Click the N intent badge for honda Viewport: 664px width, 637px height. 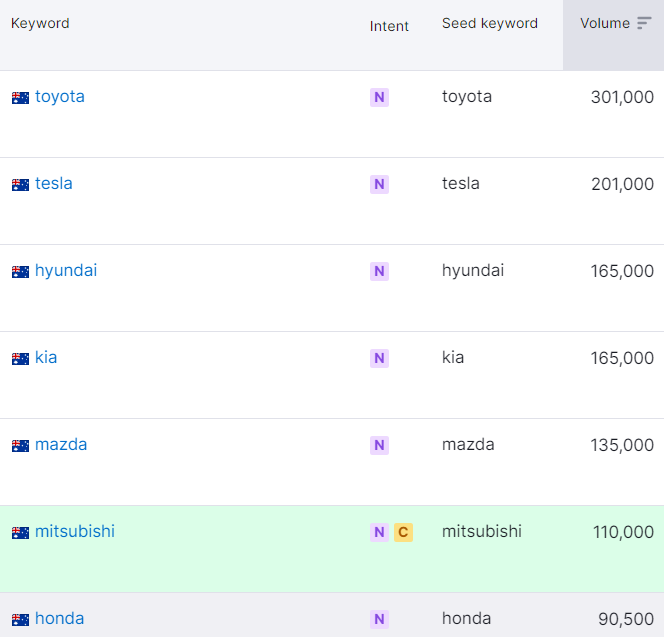click(x=379, y=619)
